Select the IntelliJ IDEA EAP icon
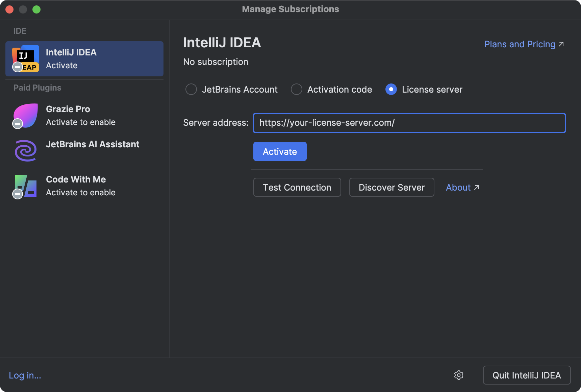 [25, 58]
